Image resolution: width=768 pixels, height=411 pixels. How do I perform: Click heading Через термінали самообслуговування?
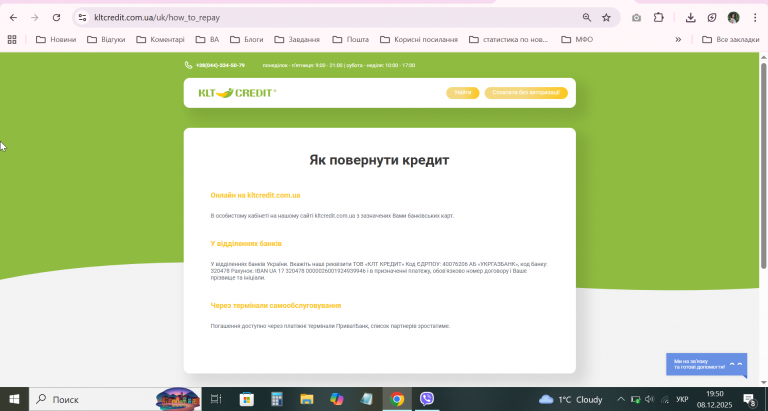tap(276, 305)
